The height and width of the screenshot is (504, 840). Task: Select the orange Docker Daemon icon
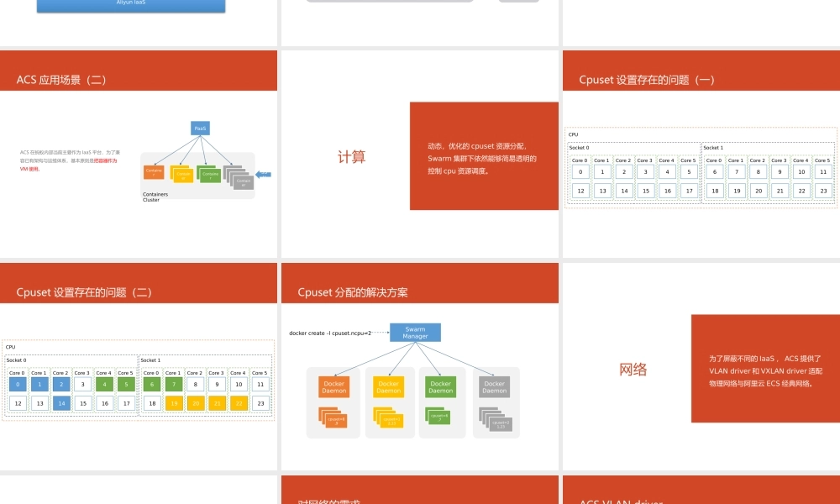click(334, 386)
